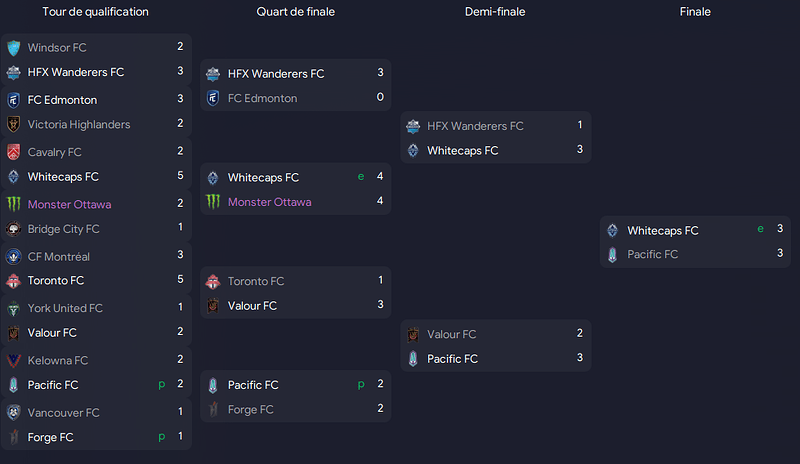Open the York United FC team link

tap(65, 308)
